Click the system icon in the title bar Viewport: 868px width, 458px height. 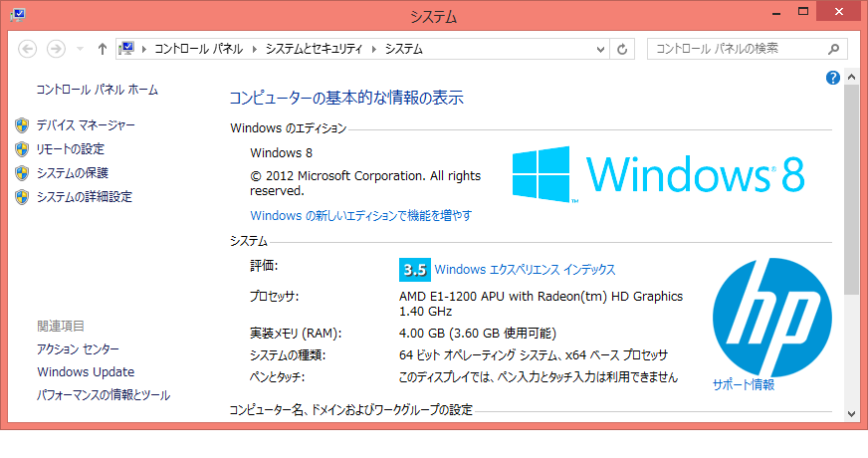tap(18, 15)
